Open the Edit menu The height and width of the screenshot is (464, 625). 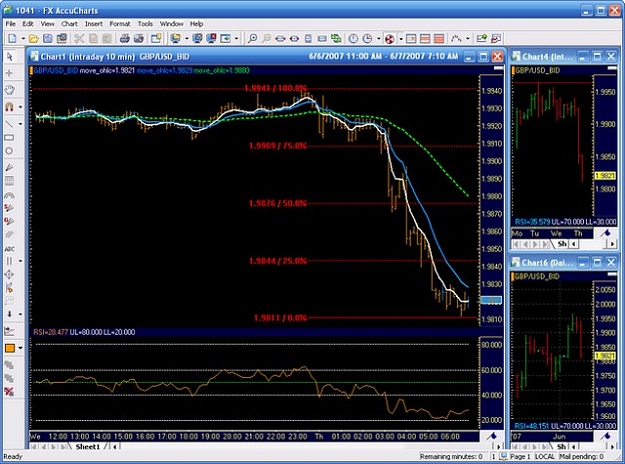(x=28, y=24)
